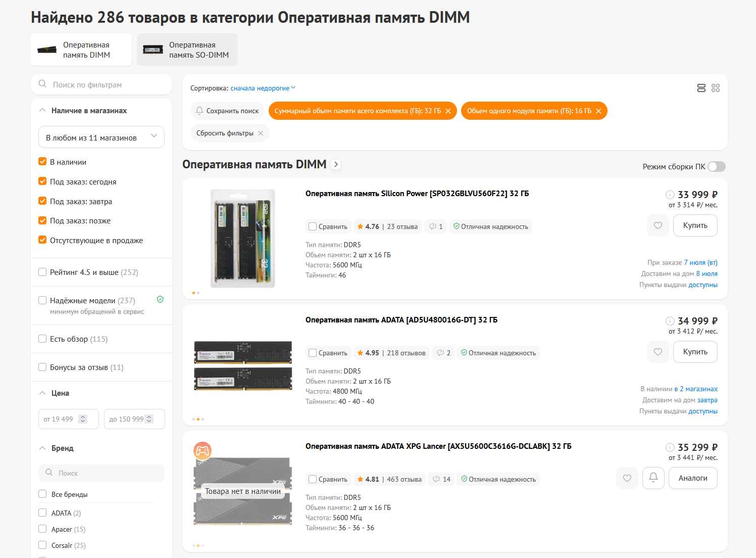Open ADATA XPG Lancer product title link
Viewport: 756px width, 558px height.
pos(438,446)
